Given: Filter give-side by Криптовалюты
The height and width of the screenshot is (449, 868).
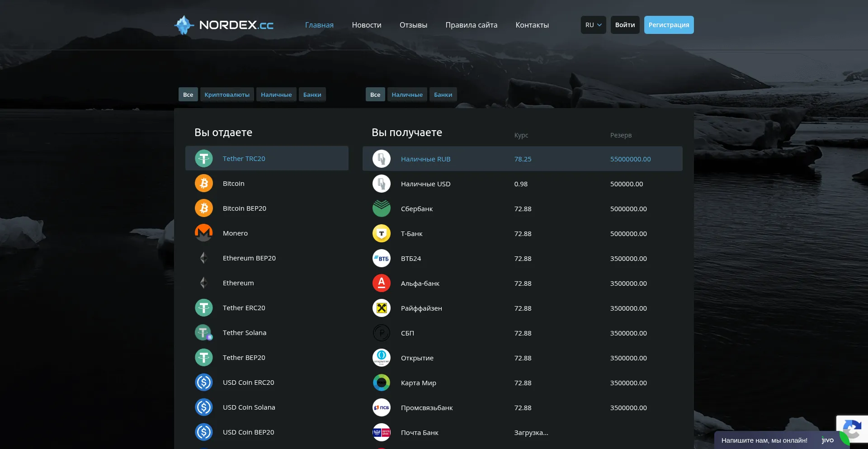Looking at the screenshot, I should tap(227, 95).
